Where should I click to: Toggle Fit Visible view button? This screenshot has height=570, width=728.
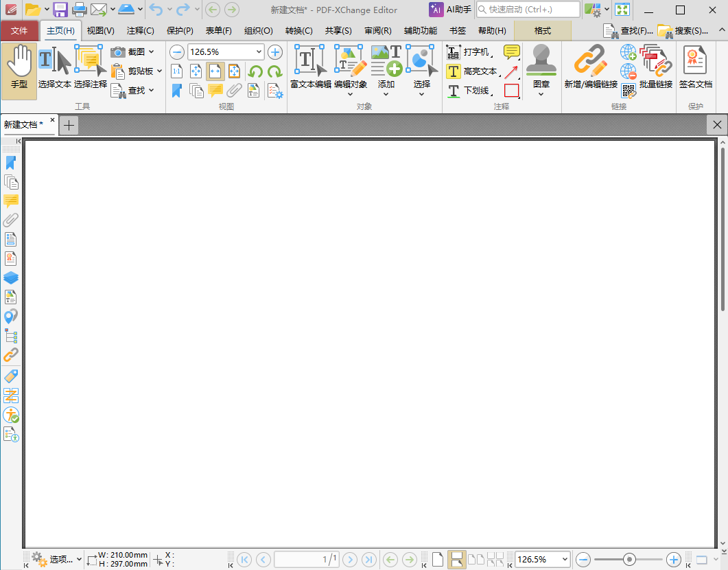[235, 71]
